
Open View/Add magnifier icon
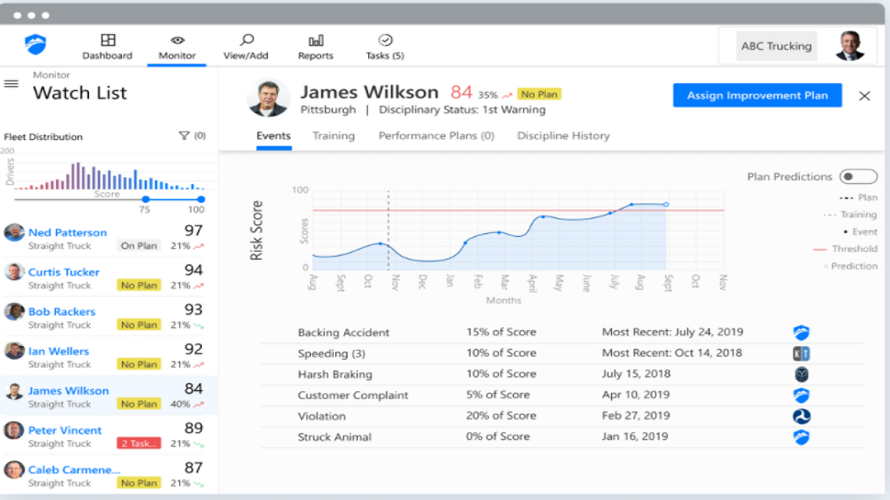[246, 40]
